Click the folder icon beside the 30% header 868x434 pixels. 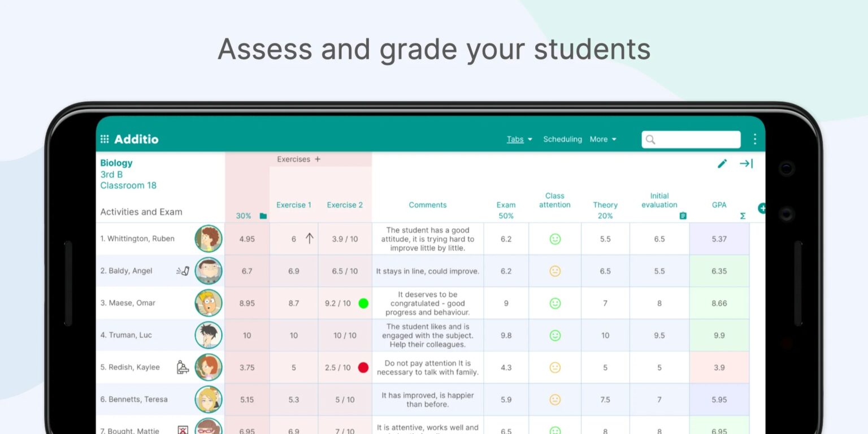tap(262, 215)
